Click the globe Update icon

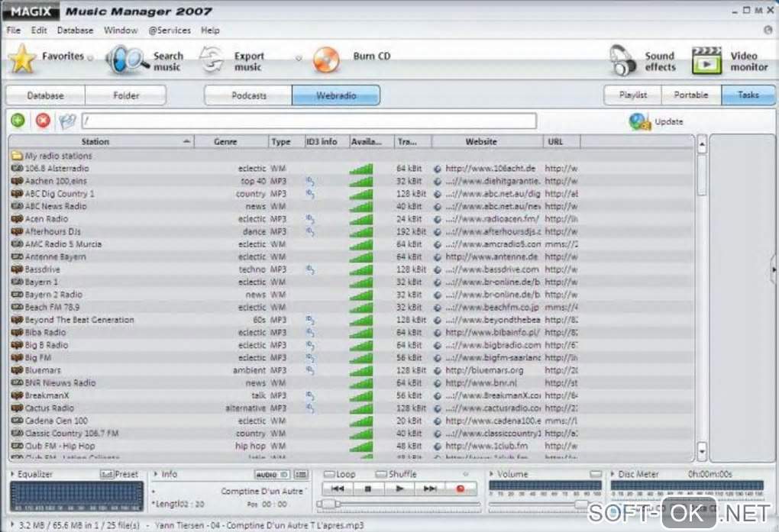pyautogui.click(x=639, y=121)
